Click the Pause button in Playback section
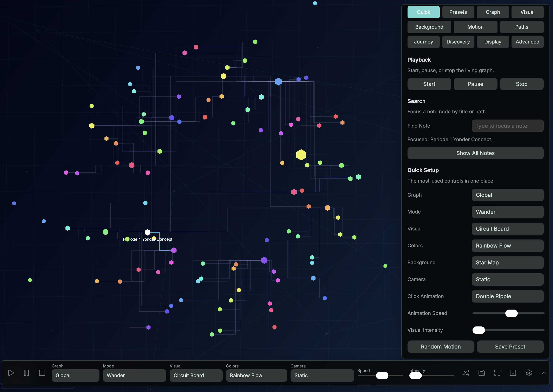The height and width of the screenshot is (392, 553). [475, 84]
